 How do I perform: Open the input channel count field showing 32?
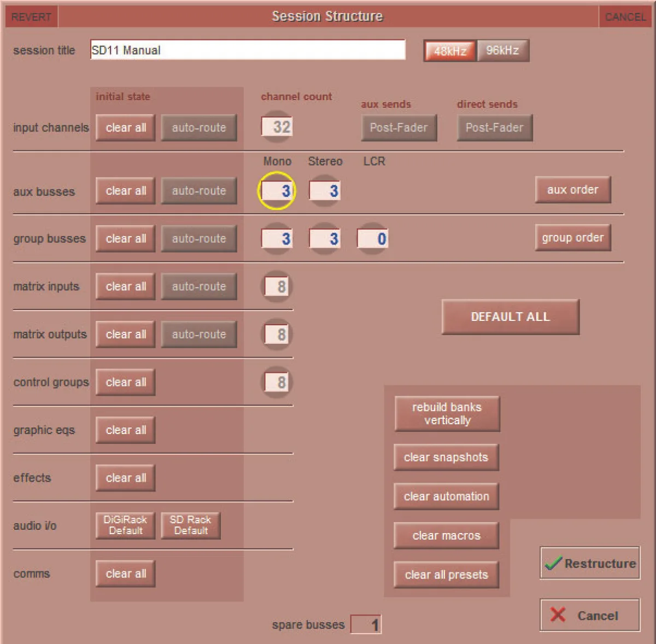[x=277, y=127]
